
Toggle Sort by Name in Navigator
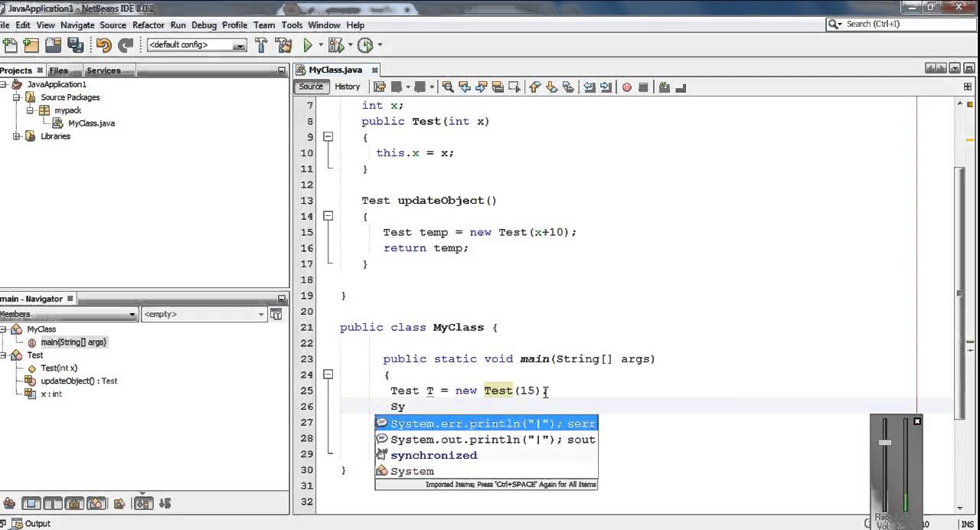[143, 503]
